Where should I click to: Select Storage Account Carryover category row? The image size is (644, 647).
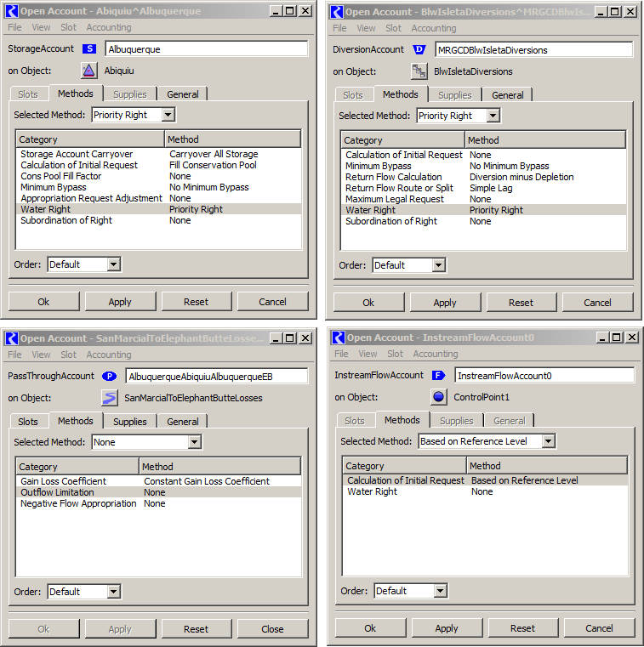click(x=159, y=154)
